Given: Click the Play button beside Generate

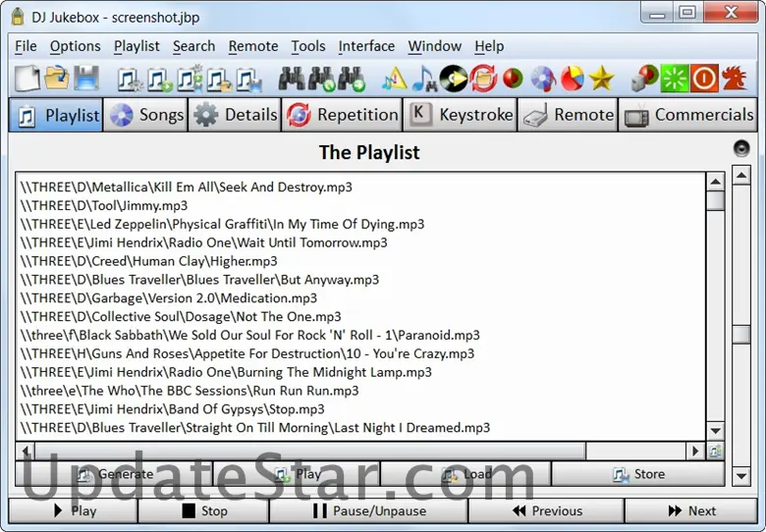Looking at the screenshot, I should tap(297, 474).
